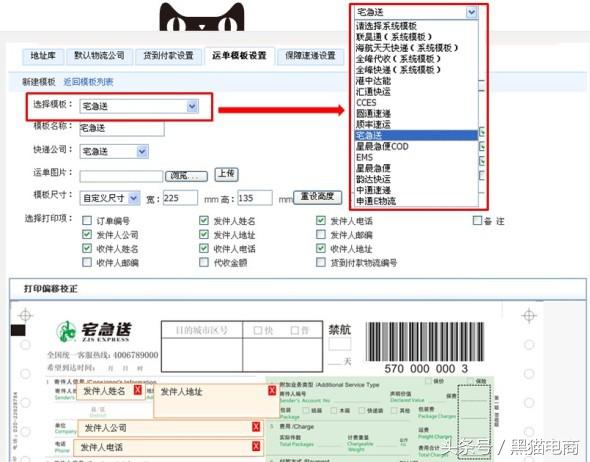590x462 pixels.
Task: Click the dropdown arrow of expanded template list
Action: tap(471, 12)
